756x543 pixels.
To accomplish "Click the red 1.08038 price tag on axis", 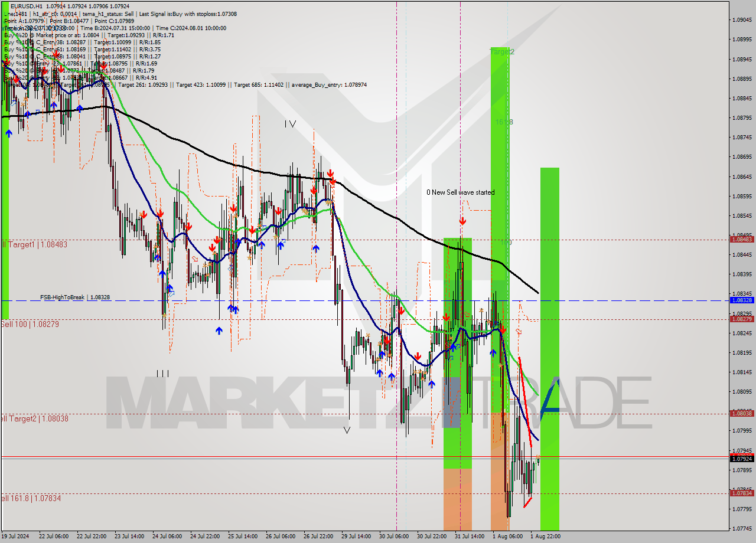I will point(742,413).
